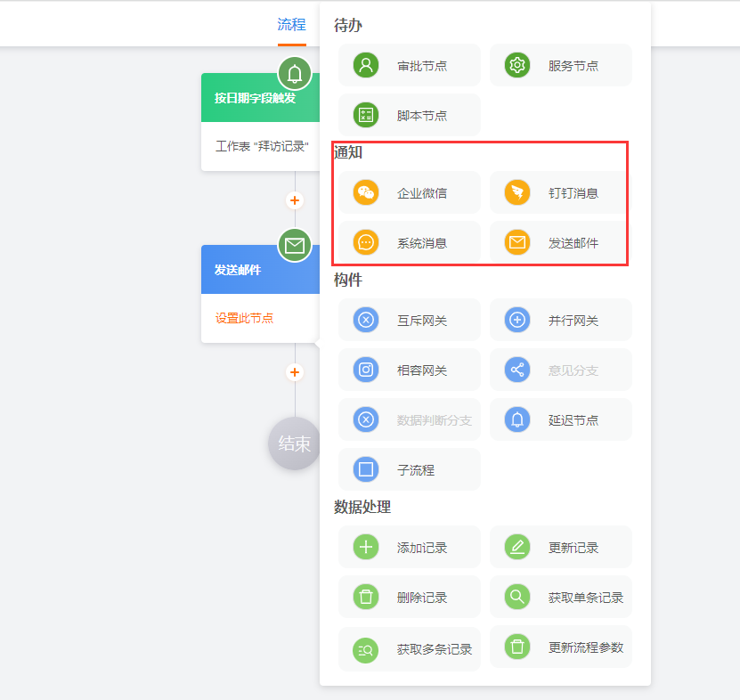Viewport: 740px width, 700px height.
Task: Select the 删除记录 label
Action: [422, 598]
